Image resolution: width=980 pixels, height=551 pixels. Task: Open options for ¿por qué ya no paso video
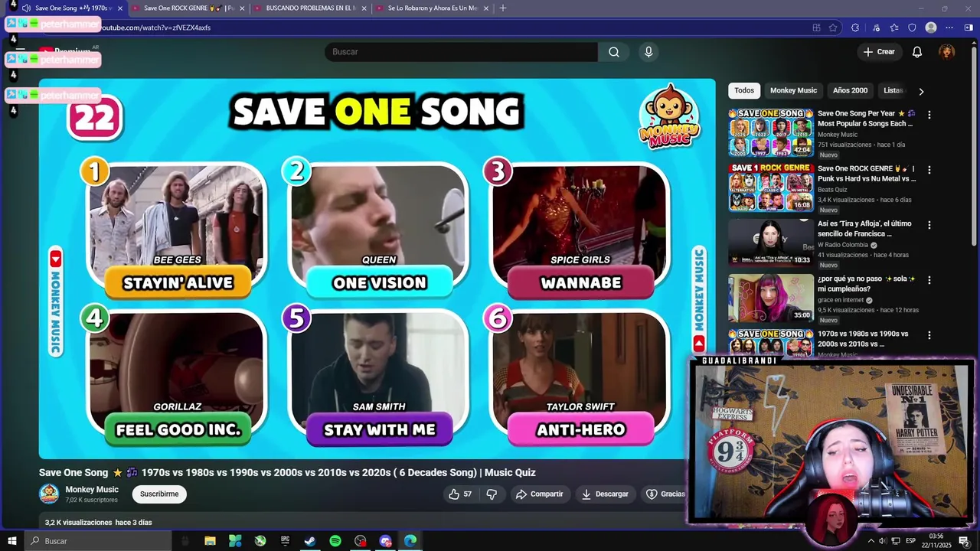pos(929,280)
